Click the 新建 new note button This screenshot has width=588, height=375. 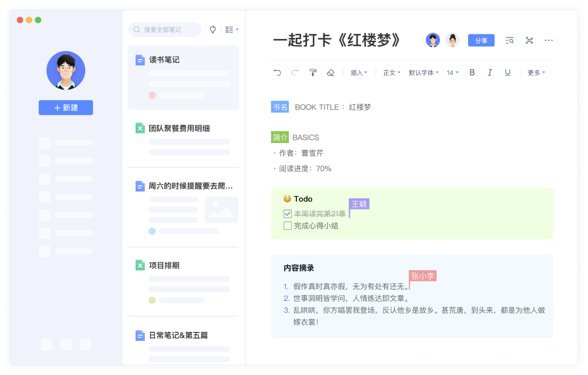click(x=66, y=107)
